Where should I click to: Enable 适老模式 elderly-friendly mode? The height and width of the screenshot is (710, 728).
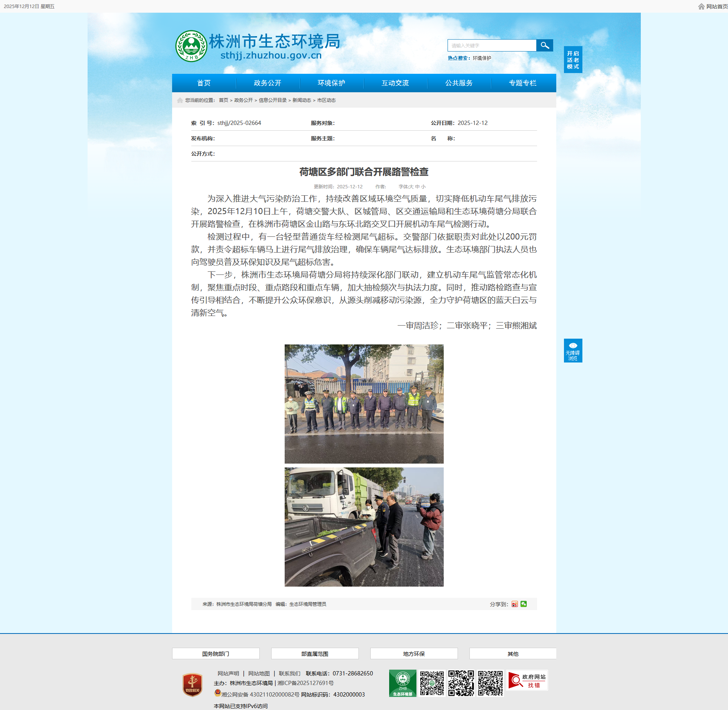pyautogui.click(x=573, y=60)
